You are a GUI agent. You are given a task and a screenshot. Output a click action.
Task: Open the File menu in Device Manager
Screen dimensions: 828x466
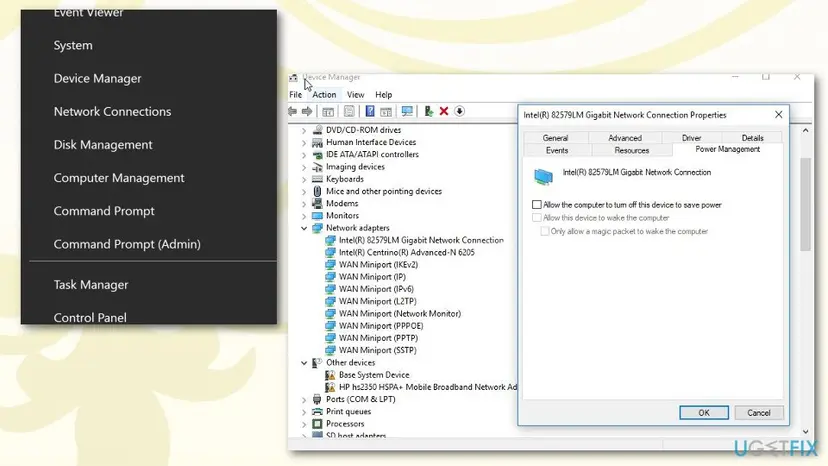pyautogui.click(x=296, y=95)
